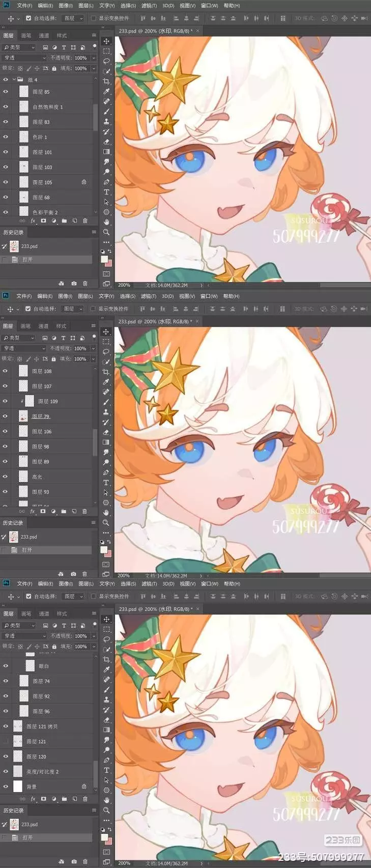
Task: Collapse the 组 4 layer group
Action: [13, 79]
